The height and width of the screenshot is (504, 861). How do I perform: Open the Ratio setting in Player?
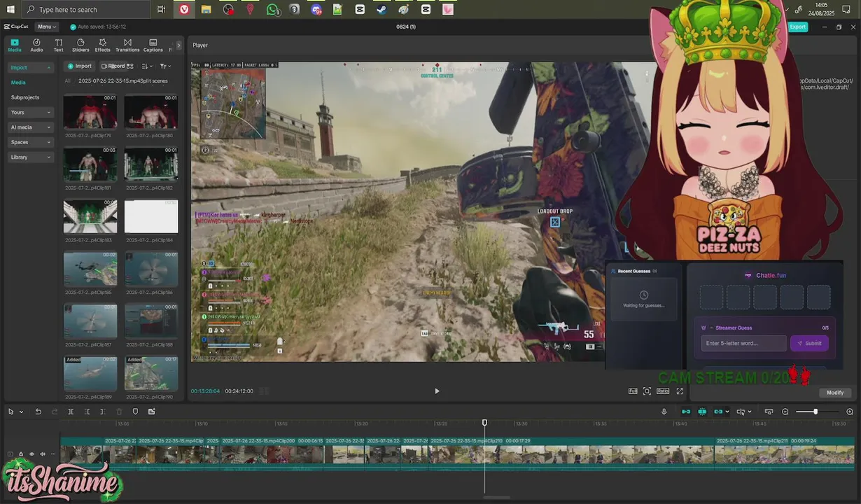click(663, 391)
